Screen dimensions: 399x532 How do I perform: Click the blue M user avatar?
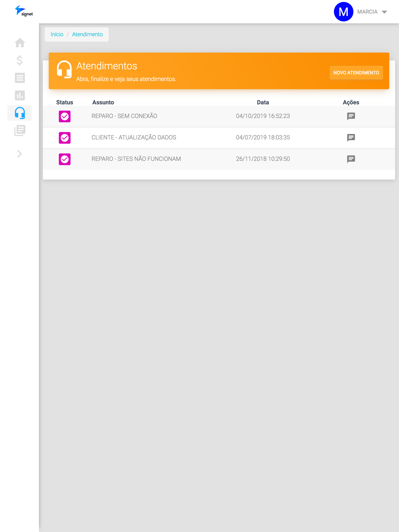(343, 11)
